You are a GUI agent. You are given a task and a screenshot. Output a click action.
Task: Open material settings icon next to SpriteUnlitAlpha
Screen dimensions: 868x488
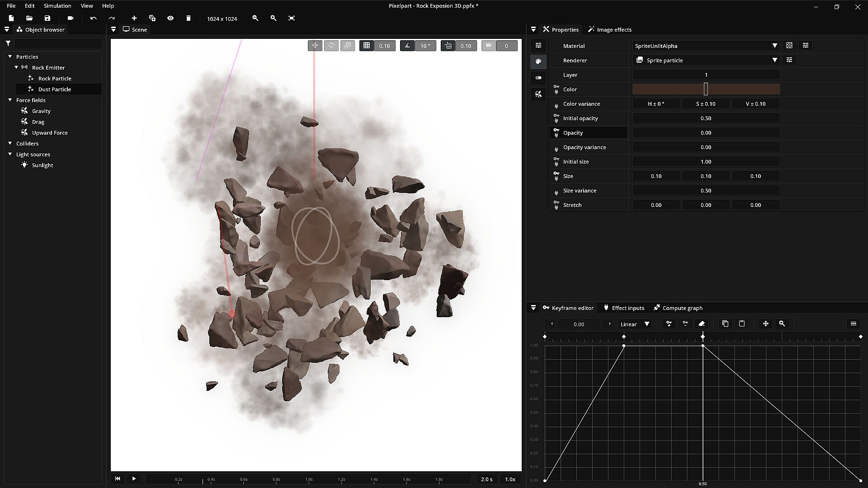tap(806, 46)
